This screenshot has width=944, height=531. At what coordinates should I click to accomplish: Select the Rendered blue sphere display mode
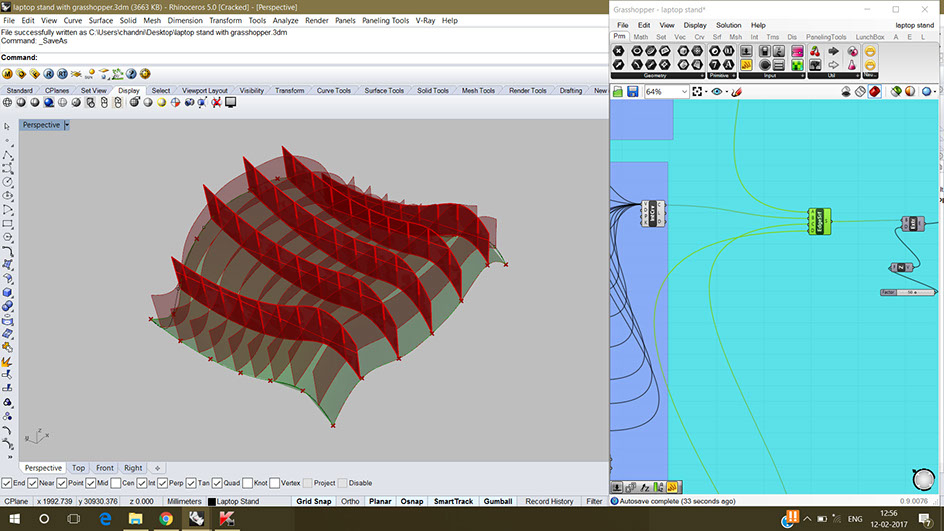(x=49, y=102)
